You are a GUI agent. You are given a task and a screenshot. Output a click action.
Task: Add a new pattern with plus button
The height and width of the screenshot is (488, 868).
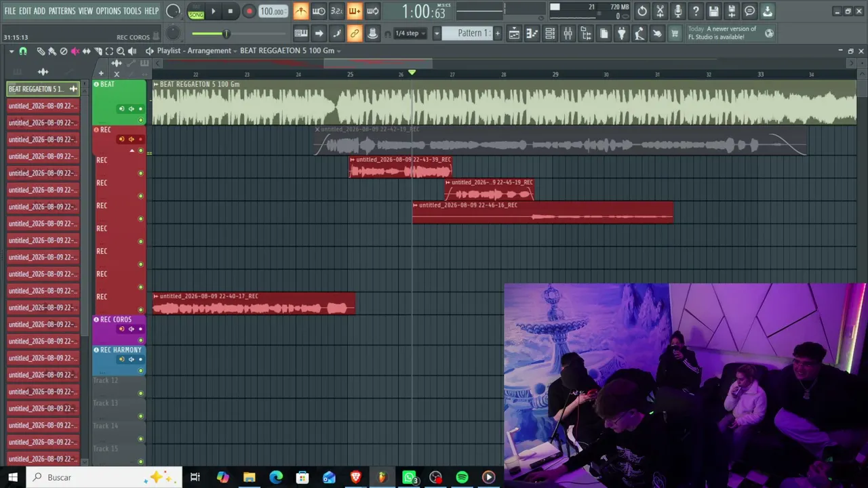click(x=497, y=33)
